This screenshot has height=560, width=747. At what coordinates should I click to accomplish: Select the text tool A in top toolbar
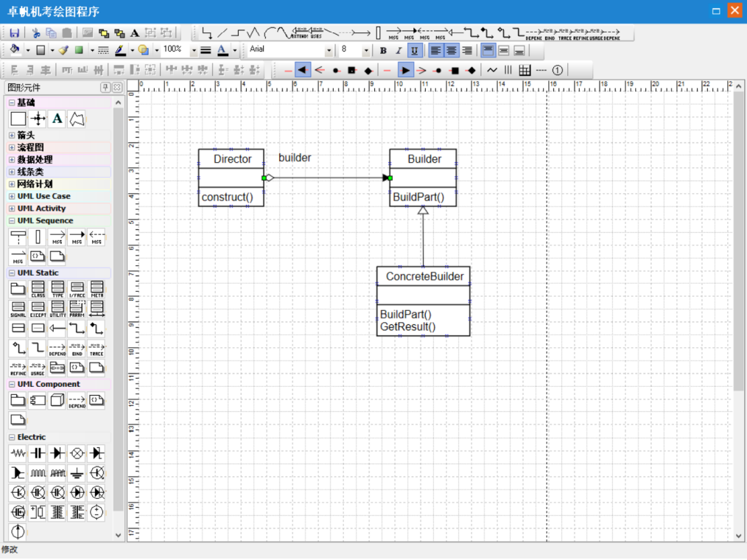pyautogui.click(x=135, y=32)
